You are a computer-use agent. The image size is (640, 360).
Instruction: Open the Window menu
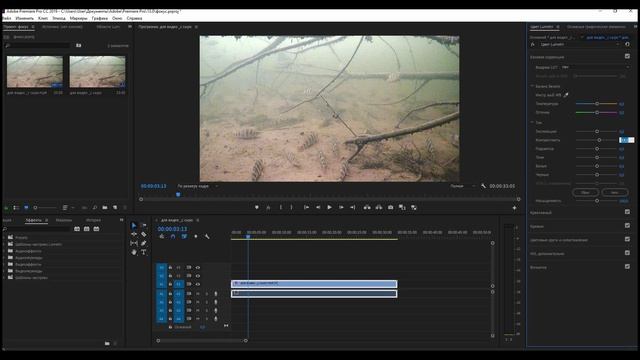coord(117,18)
